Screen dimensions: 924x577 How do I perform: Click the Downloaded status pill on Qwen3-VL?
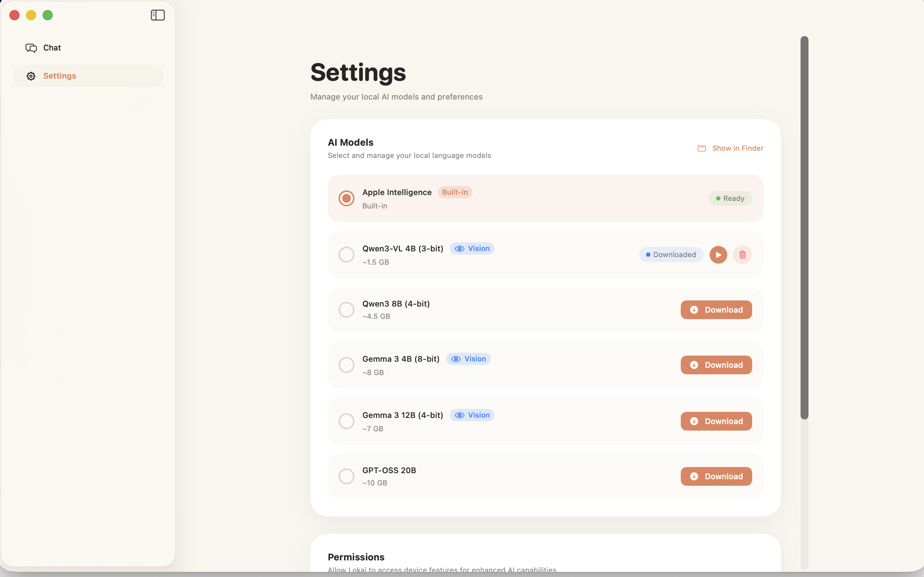click(x=671, y=255)
